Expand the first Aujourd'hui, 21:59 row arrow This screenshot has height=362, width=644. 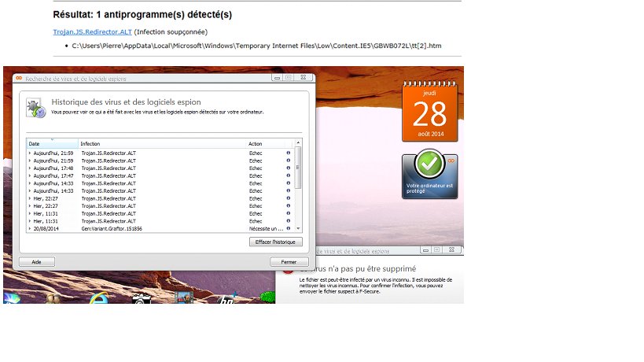30,153
